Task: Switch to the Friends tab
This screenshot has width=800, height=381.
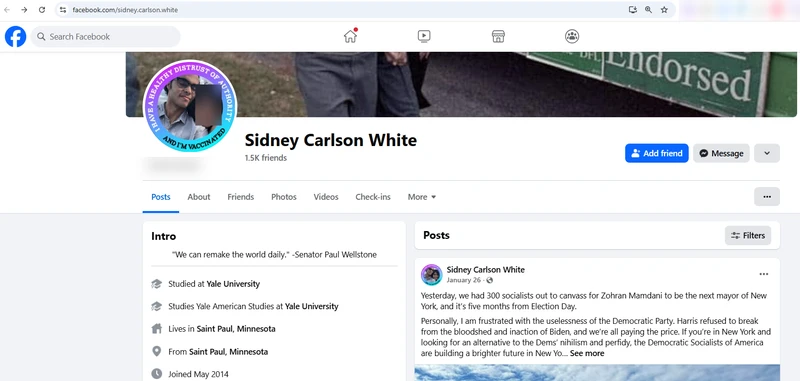Action: point(241,197)
